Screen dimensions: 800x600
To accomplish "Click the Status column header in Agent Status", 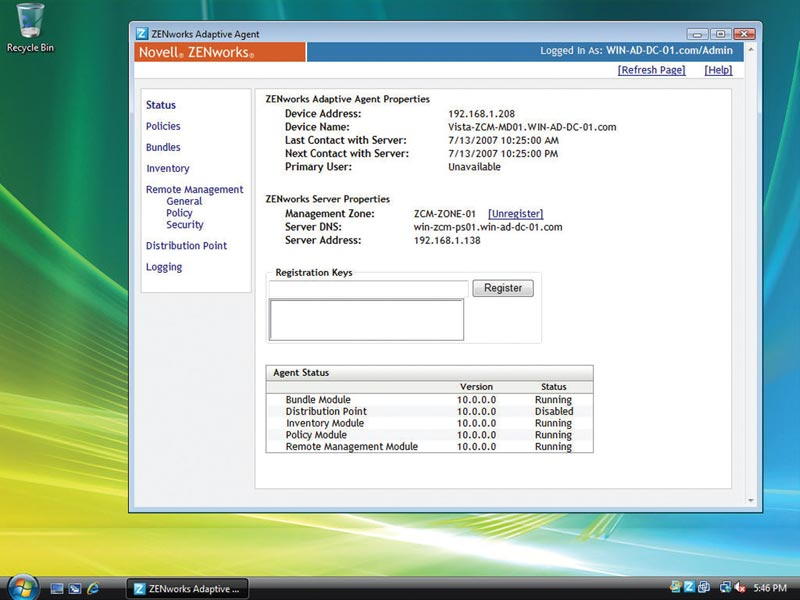I will (554, 387).
